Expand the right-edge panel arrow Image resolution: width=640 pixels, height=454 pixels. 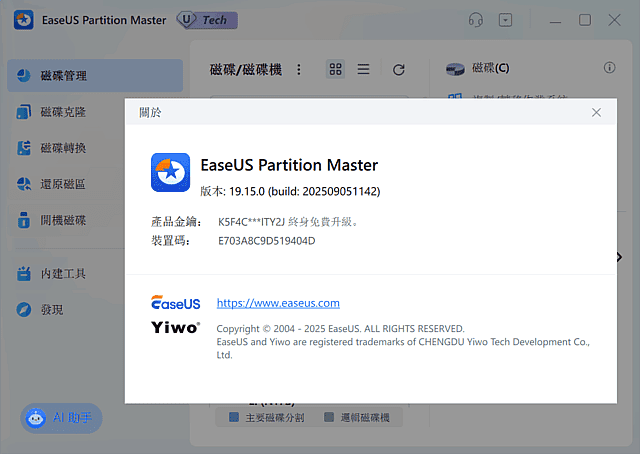coord(619,257)
